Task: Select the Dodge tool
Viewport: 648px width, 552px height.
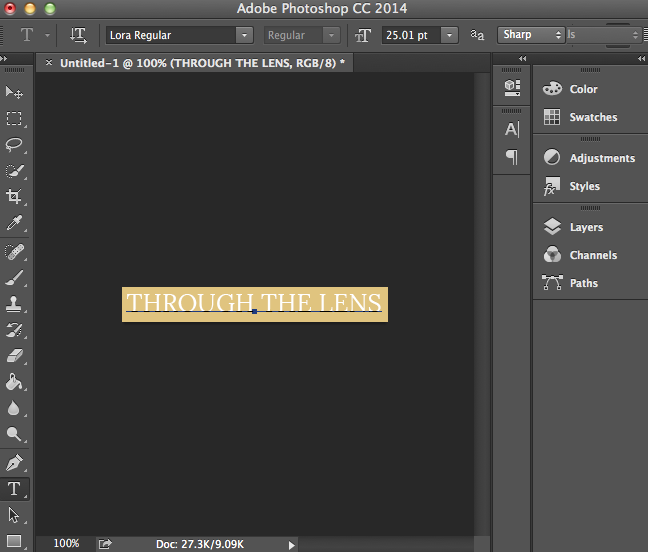Action: point(14,434)
